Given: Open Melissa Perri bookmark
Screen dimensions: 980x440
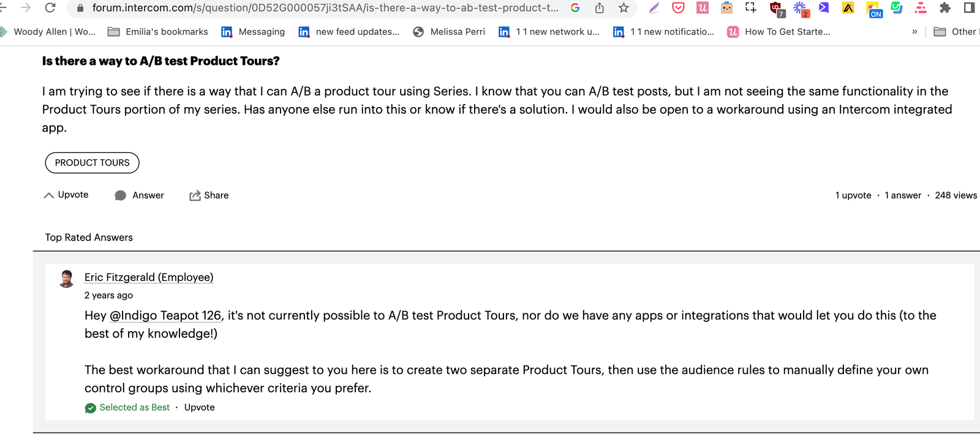Looking at the screenshot, I should [449, 32].
